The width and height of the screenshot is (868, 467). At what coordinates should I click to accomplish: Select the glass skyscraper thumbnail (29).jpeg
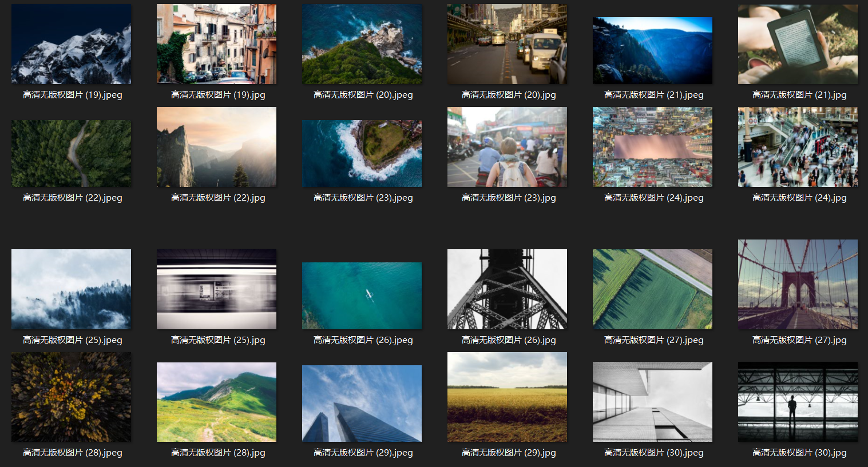click(x=362, y=404)
